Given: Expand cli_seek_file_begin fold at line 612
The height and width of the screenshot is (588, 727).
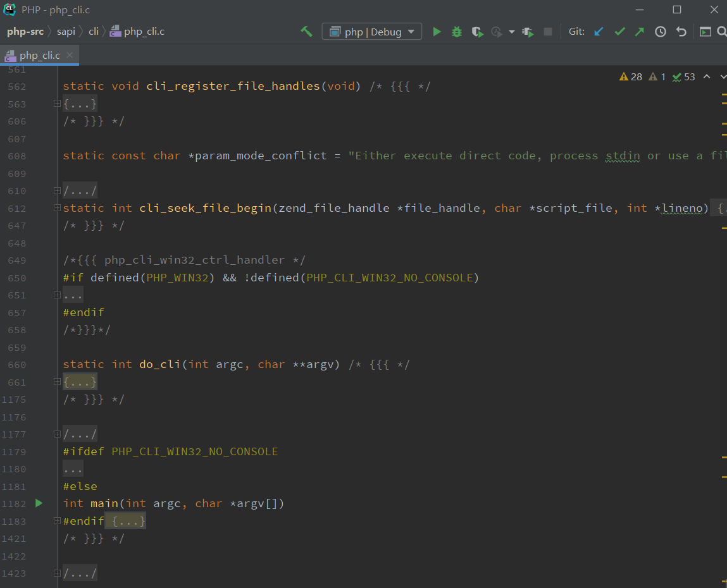Looking at the screenshot, I should tap(56, 208).
